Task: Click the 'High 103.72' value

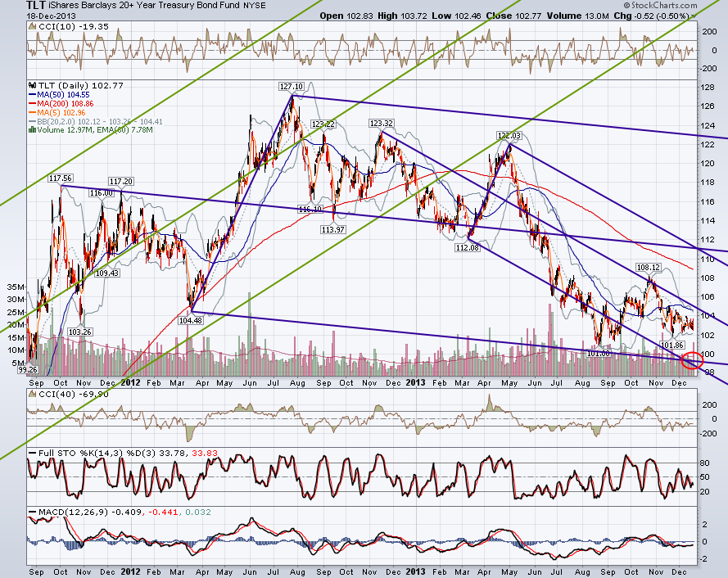Action: (402, 16)
